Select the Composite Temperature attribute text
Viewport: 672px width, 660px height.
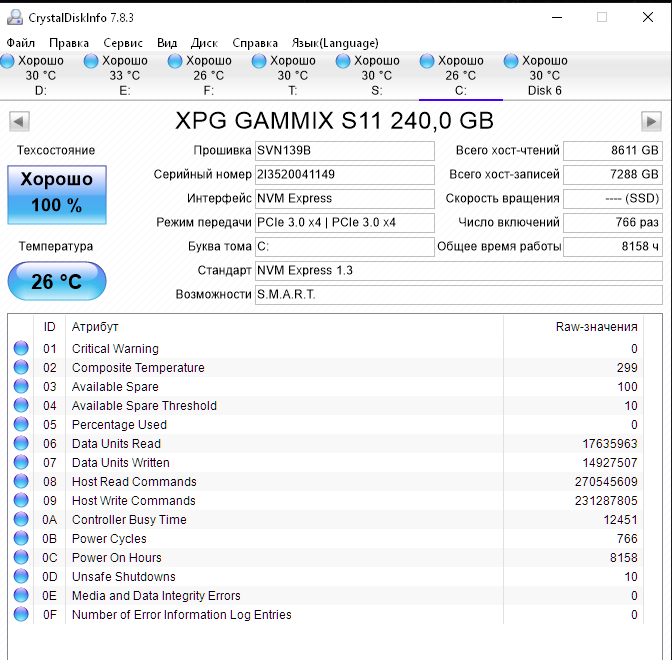click(x=138, y=368)
